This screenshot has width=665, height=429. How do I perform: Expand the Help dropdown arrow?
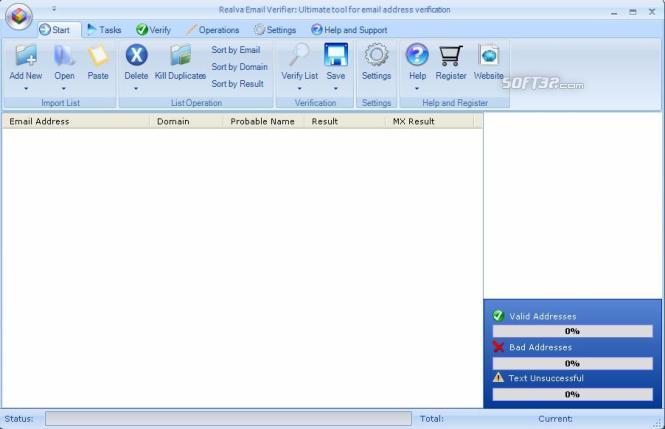(x=417, y=88)
